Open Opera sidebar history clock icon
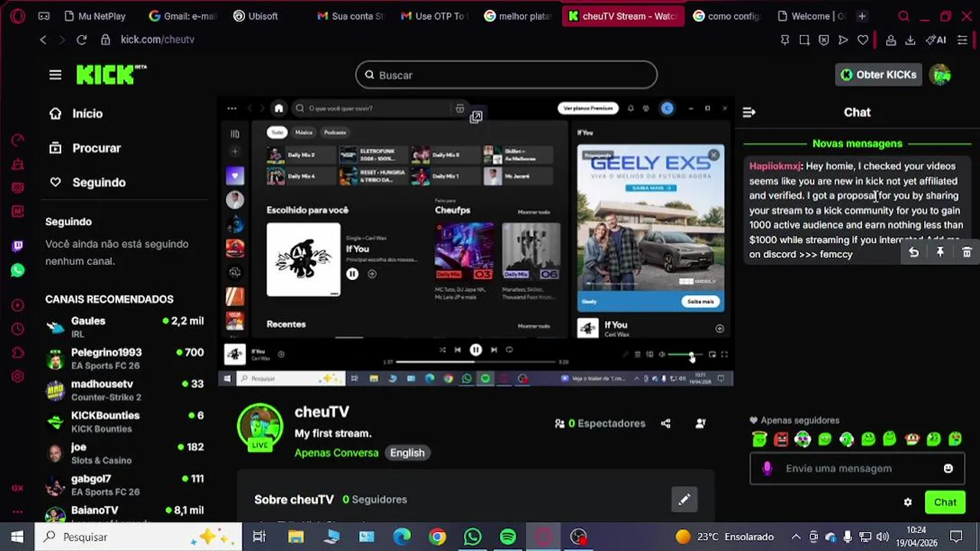Image resolution: width=980 pixels, height=551 pixels. click(x=18, y=329)
